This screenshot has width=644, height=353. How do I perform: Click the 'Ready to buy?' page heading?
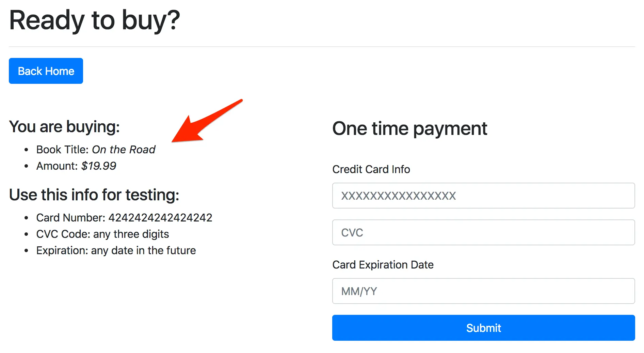coord(95,21)
